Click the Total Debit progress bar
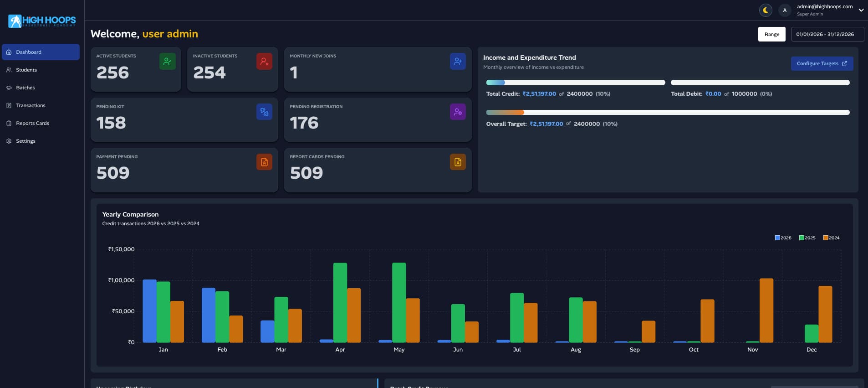The height and width of the screenshot is (388, 868). (760, 83)
